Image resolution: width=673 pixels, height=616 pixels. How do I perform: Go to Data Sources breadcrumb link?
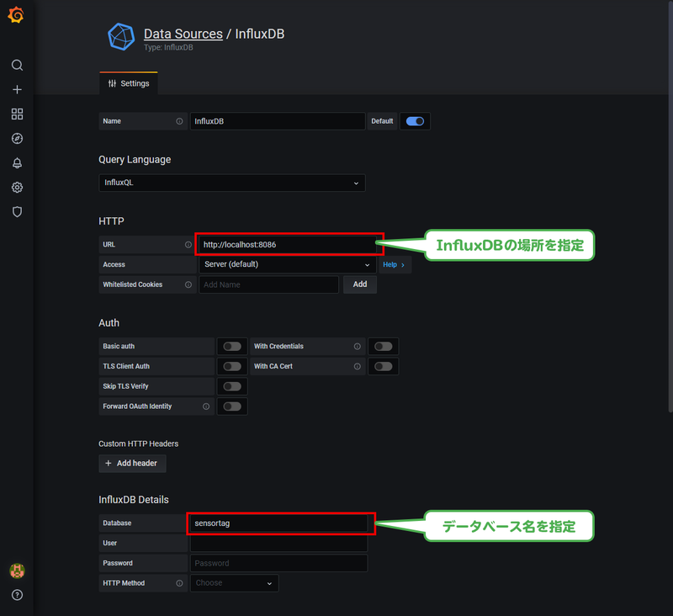click(x=183, y=34)
